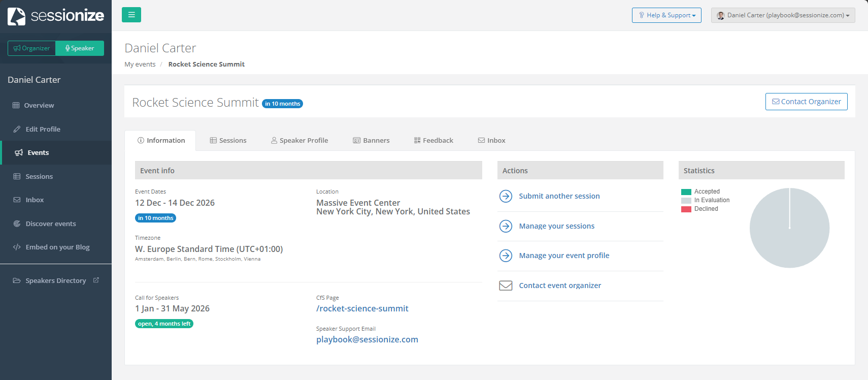Open the /rocket-science-summit CfS page link
Screen dimensions: 868x380
[x=362, y=308]
